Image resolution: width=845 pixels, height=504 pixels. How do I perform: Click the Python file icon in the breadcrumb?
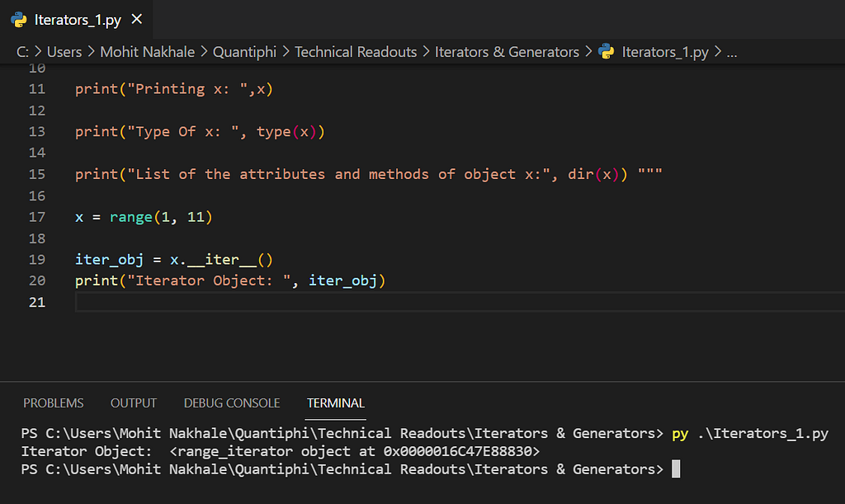click(x=607, y=52)
